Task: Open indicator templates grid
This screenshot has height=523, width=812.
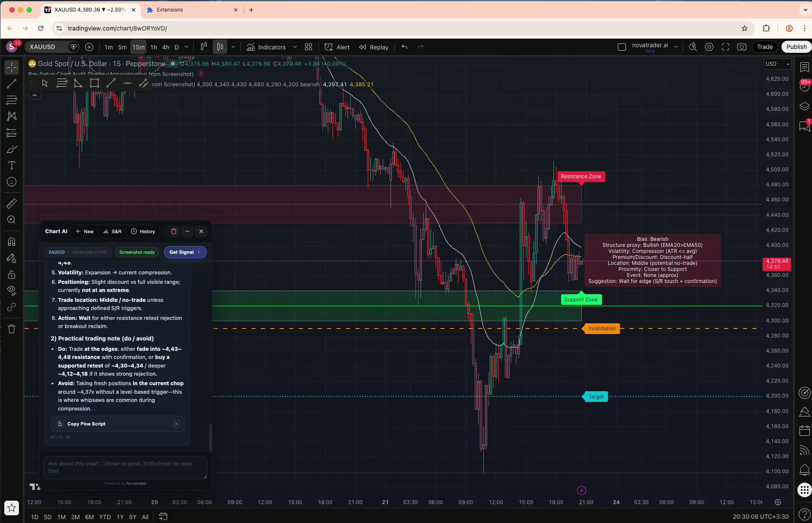Action: pyautogui.click(x=308, y=47)
